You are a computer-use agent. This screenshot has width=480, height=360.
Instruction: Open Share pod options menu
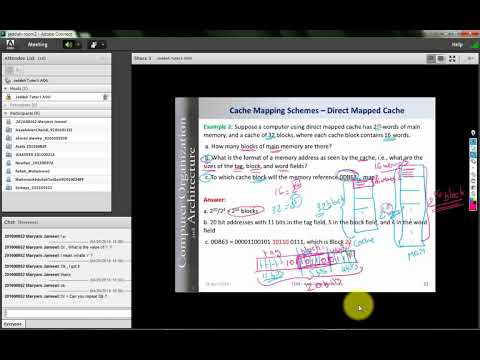(x=471, y=59)
